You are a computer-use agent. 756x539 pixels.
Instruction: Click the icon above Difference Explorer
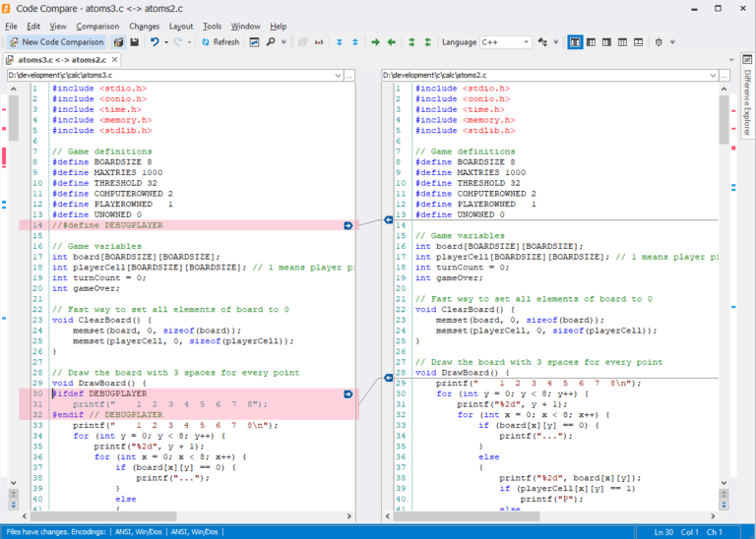click(747, 59)
